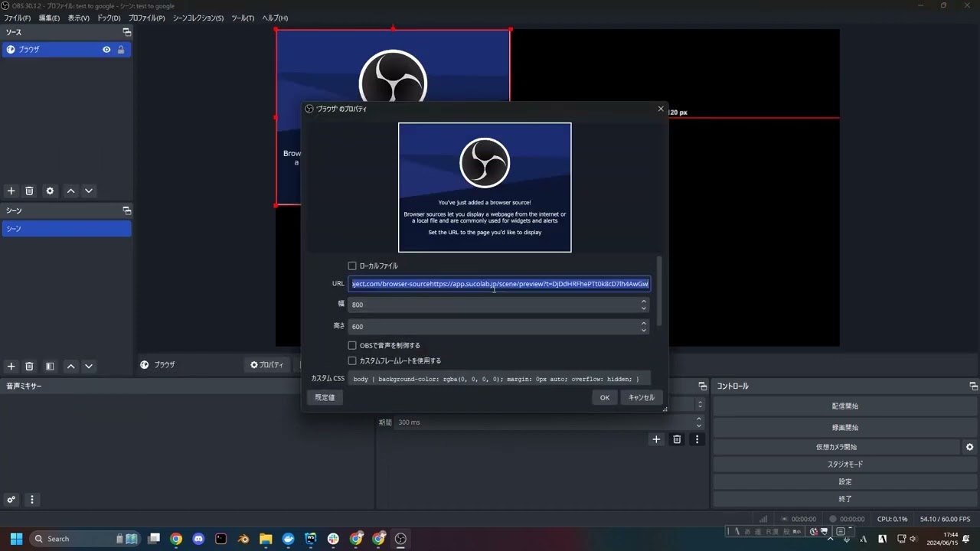Open transition properties three-dot menu

697,439
